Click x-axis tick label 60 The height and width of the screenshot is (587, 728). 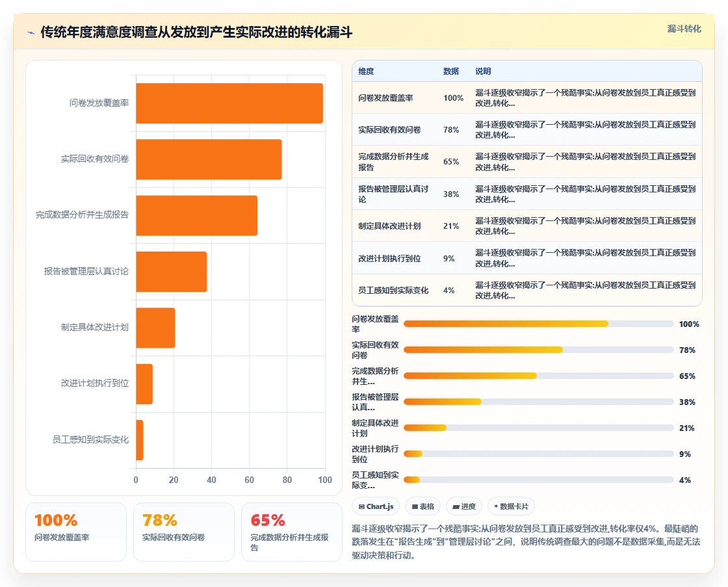coord(250,480)
